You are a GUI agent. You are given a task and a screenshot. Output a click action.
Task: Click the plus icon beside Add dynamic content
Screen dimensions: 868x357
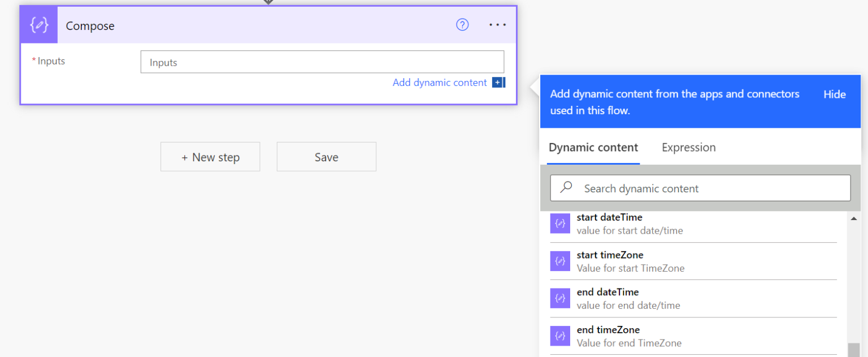tap(498, 82)
